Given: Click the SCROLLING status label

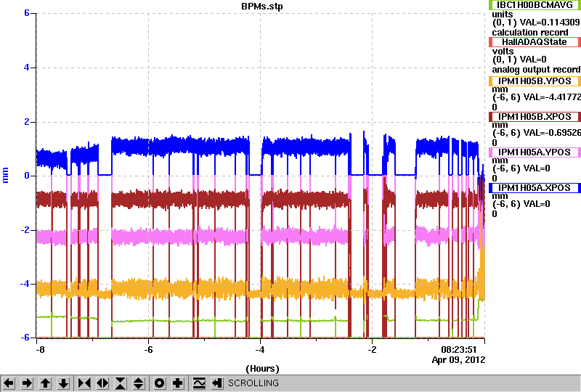Looking at the screenshot, I should tap(253, 383).
